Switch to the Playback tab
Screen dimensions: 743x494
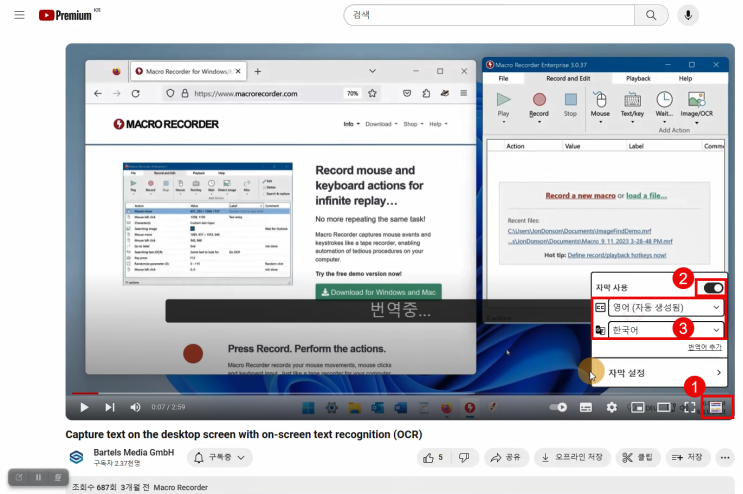[638, 79]
